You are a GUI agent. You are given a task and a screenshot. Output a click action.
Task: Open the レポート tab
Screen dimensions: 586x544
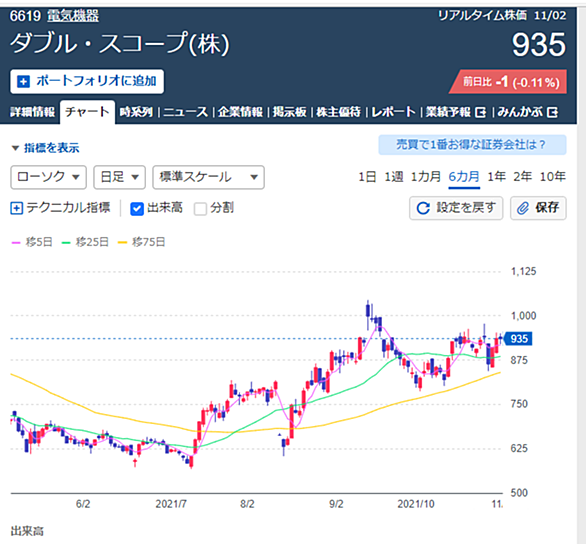tap(393, 112)
